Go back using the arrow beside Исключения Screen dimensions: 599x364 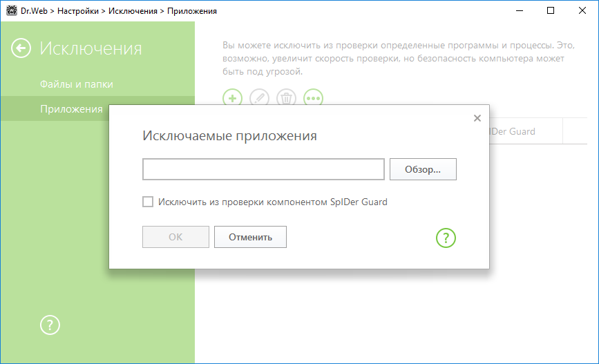coord(21,48)
